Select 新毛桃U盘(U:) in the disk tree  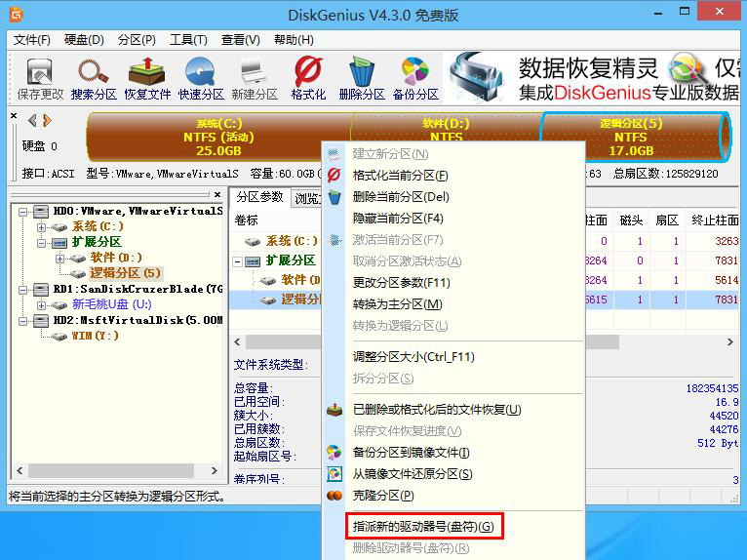pyautogui.click(x=111, y=304)
